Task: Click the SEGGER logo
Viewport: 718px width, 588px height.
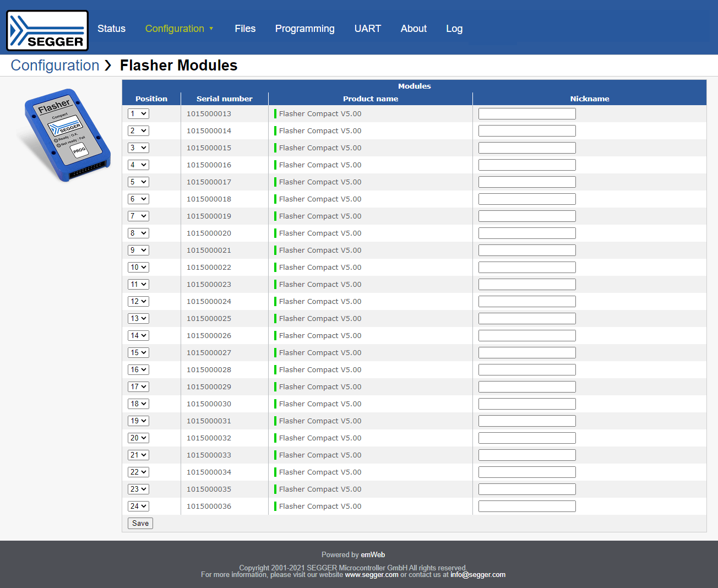Action: (47, 31)
